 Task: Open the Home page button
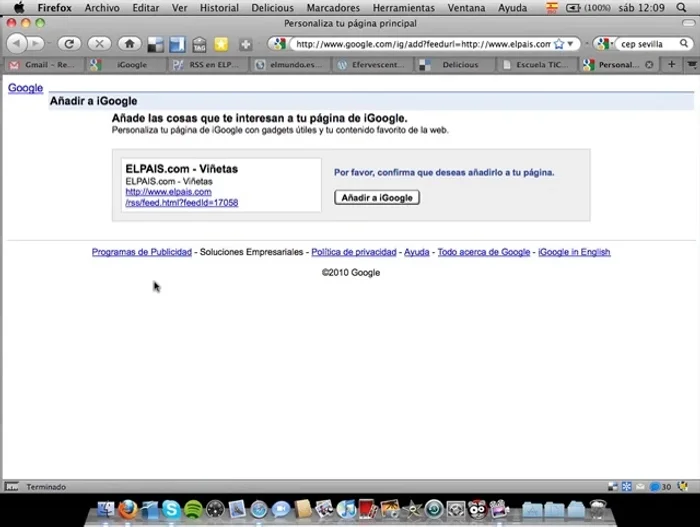129,43
